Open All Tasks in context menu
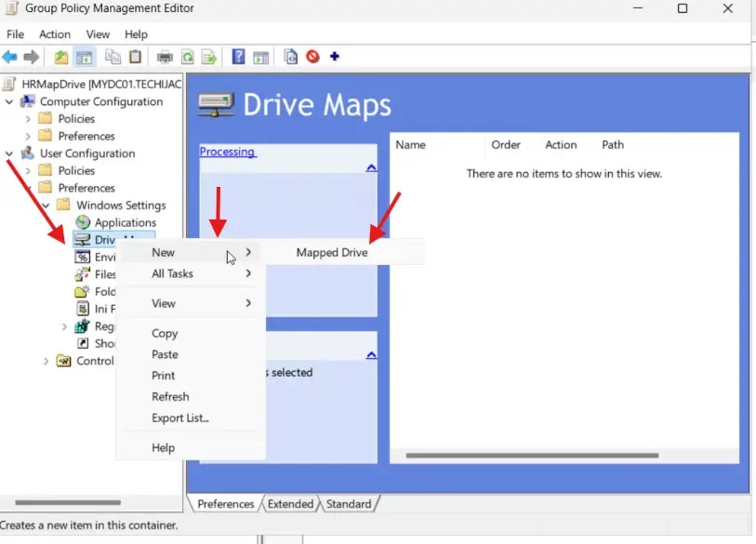The height and width of the screenshot is (544, 756). click(x=191, y=273)
